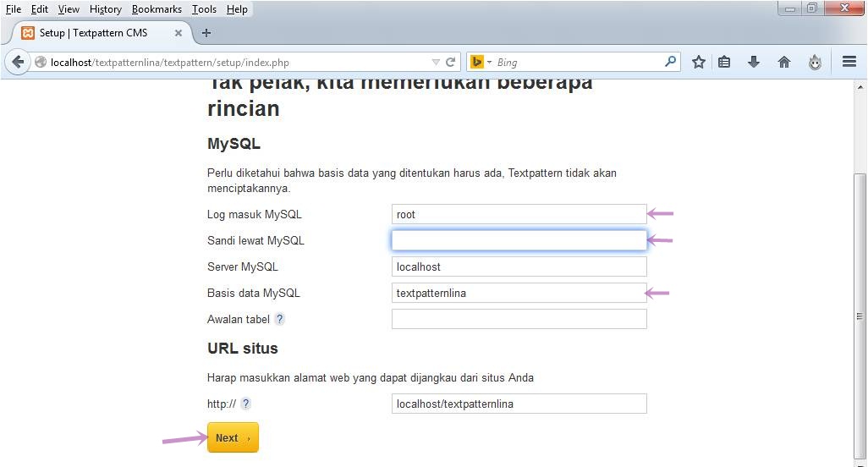This screenshot has height=467, width=868.
Task: Open the URL bar history dropdown arrow
Action: pos(436,62)
